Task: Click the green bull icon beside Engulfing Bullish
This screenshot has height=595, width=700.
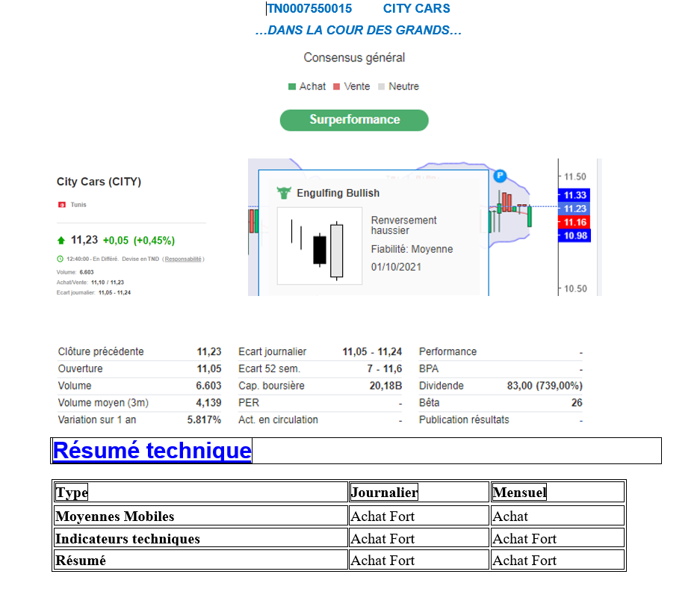Action: coord(283,193)
